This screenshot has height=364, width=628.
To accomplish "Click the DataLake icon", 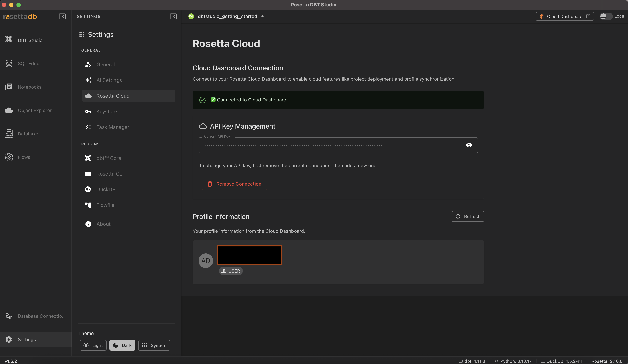I will coord(9,134).
